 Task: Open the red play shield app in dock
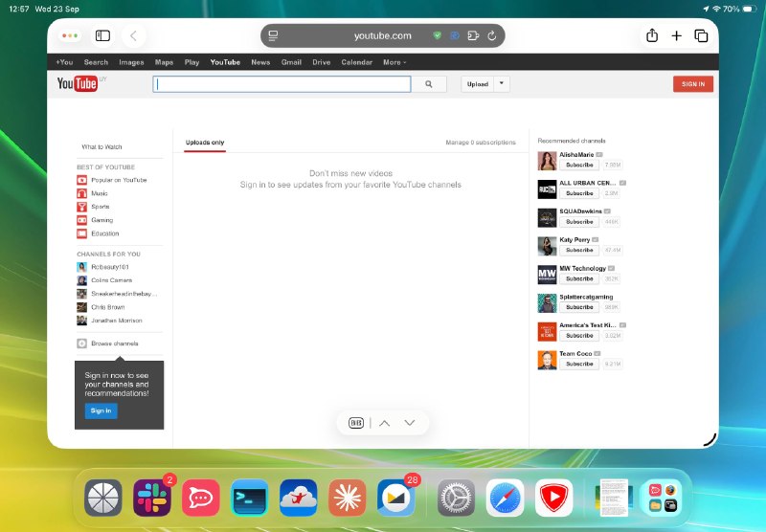[x=554, y=498]
